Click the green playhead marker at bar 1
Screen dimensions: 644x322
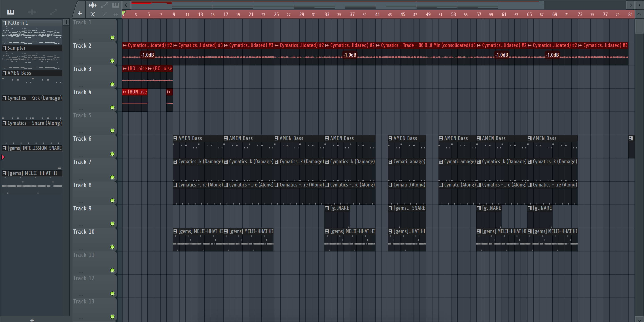(x=124, y=13)
